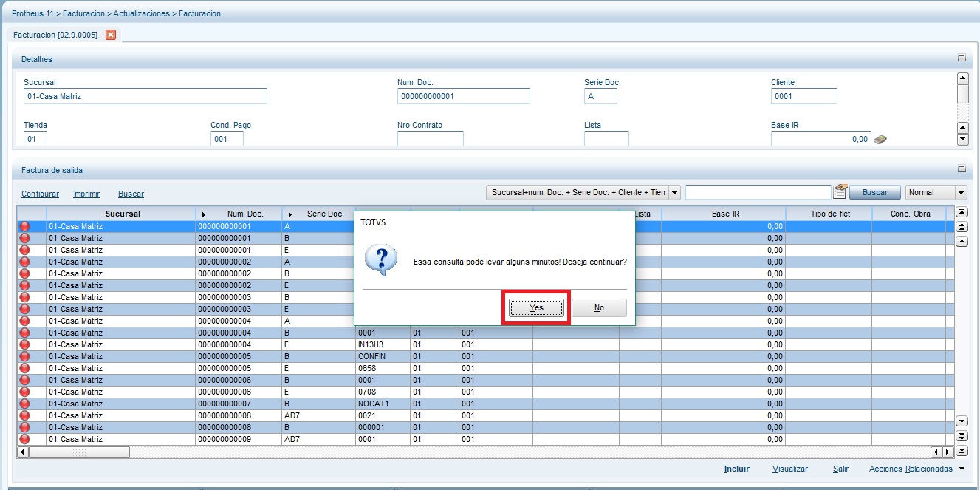Close the Facturacion [02.9.0005] tab with X

point(111,35)
